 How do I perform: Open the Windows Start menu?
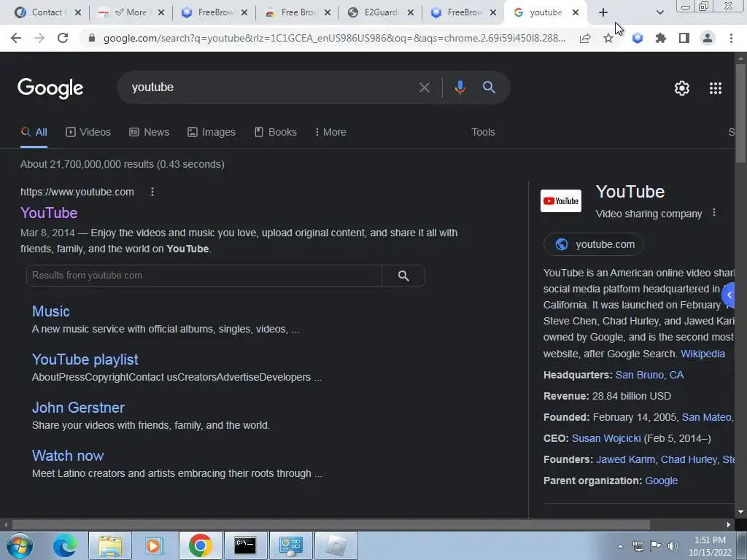(19, 545)
